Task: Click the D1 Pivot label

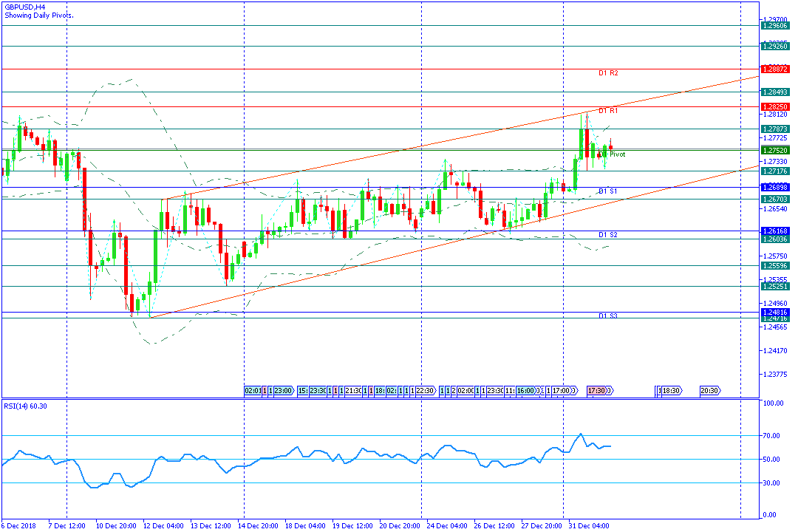Action: tap(613, 154)
